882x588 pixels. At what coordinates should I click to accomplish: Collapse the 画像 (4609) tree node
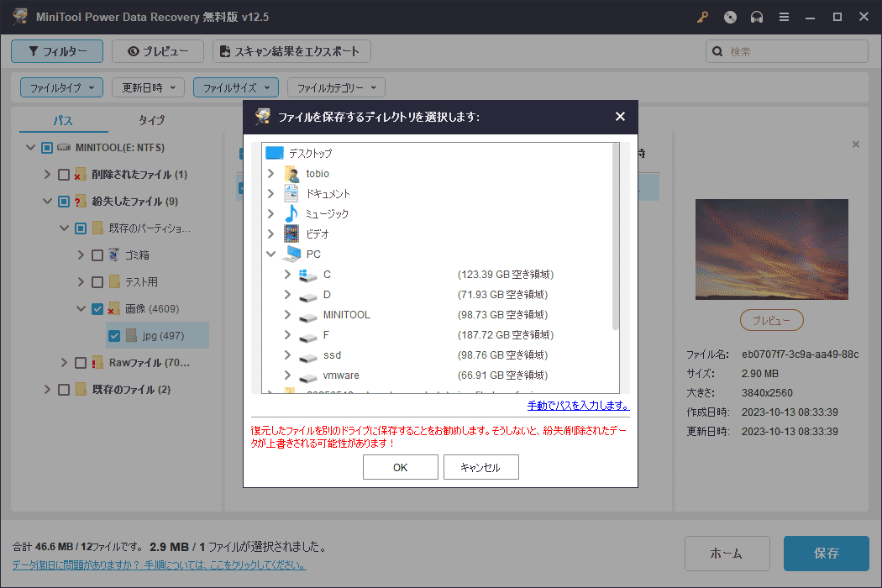pos(81,308)
